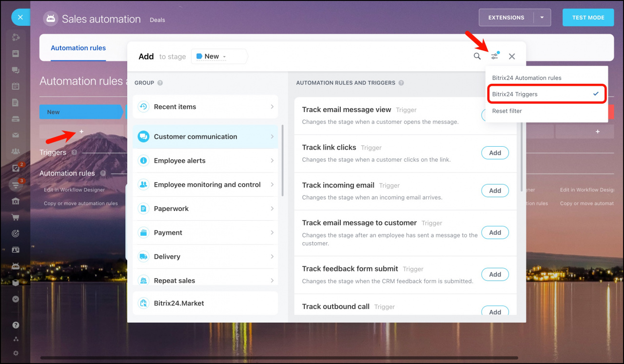624x364 pixels.
Task: Expand Delivery chevron
Action: pyautogui.click(x=272, y=256)
